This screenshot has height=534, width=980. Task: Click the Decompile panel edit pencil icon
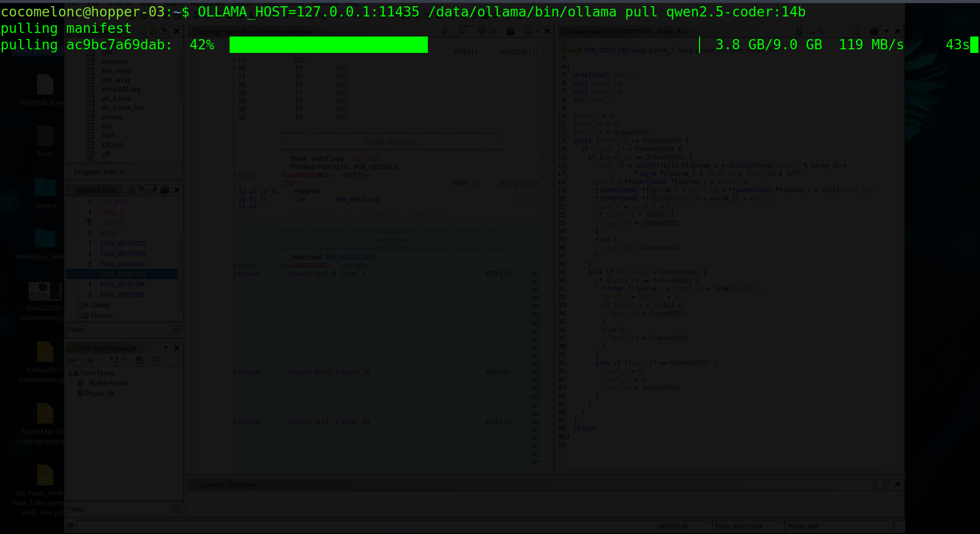point(856,31)
